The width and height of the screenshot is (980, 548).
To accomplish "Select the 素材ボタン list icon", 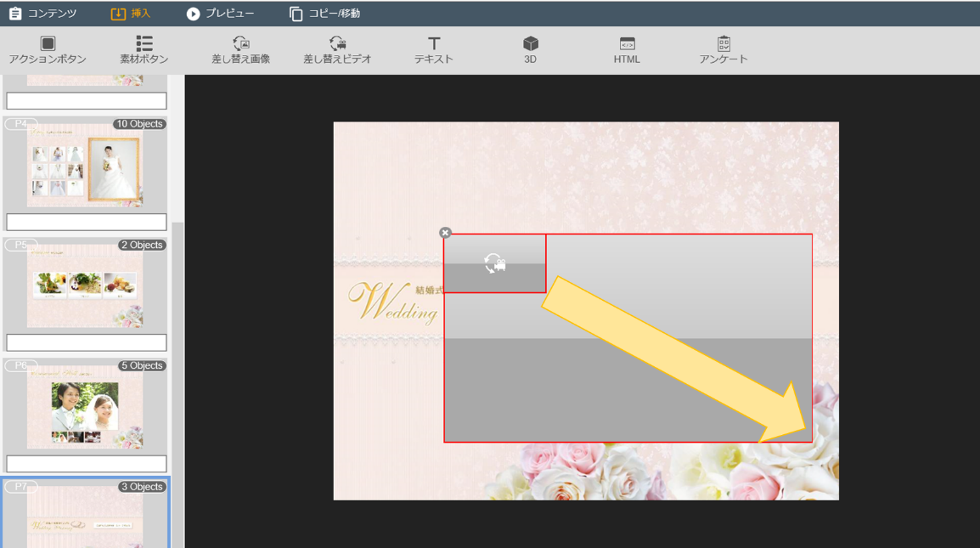I will click(144, 44).
